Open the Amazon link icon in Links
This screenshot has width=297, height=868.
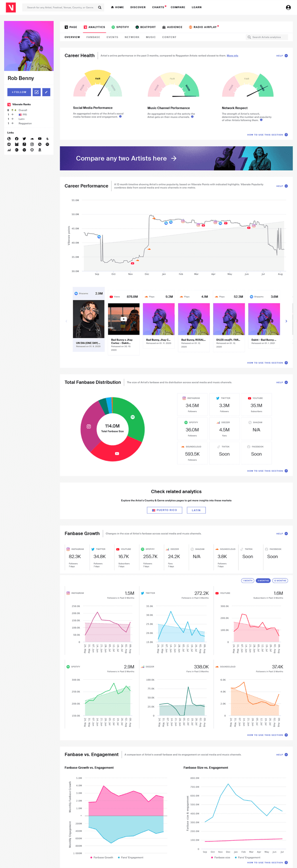[40, 150]
